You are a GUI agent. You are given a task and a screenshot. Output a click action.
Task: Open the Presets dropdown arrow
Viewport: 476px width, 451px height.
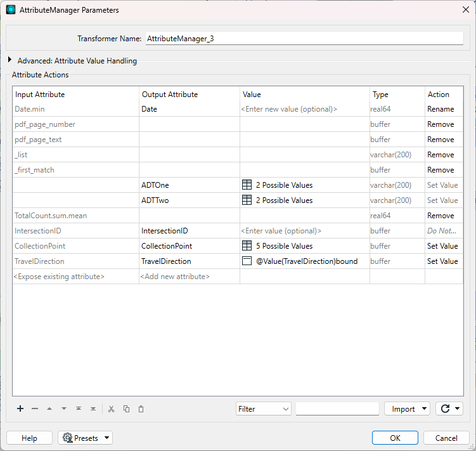tap(106, 438)
